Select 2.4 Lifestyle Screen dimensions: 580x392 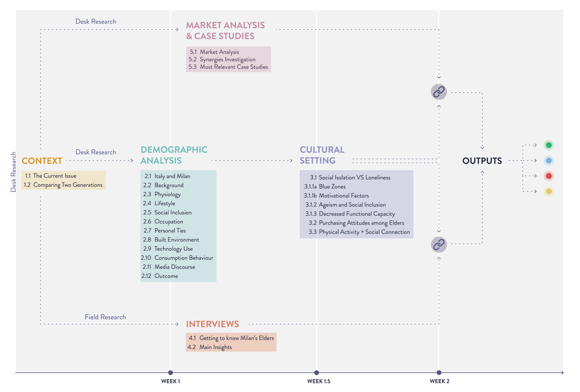coord(159,203)
